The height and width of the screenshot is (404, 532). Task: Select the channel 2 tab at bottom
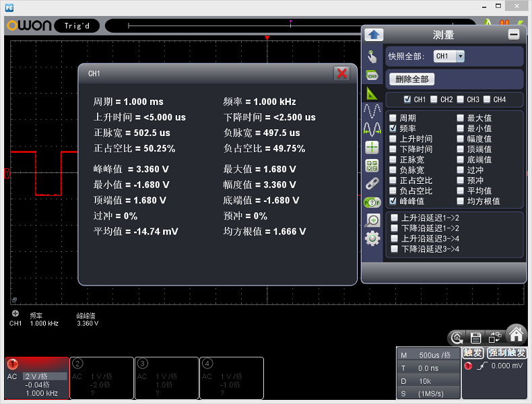click(x=102, y=378)
